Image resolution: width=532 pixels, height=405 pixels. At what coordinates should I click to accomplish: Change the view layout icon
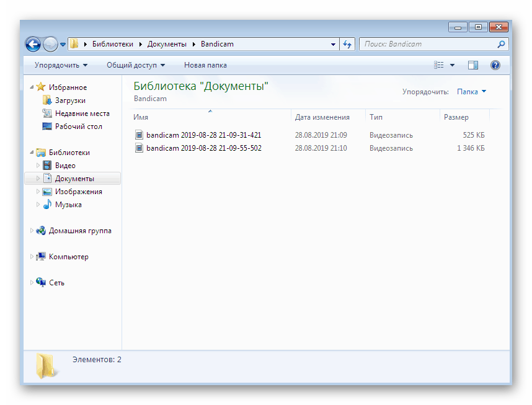(438, 65)
